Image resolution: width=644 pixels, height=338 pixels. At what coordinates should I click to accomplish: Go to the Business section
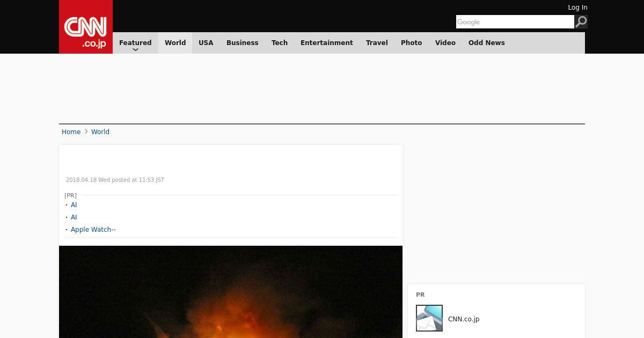[243, 43]
